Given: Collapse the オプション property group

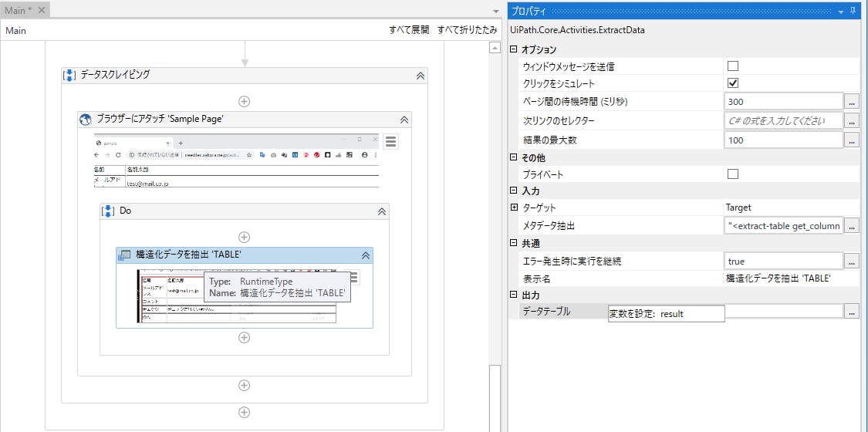Looking at the screenshot, I should [x=514, y=50].
